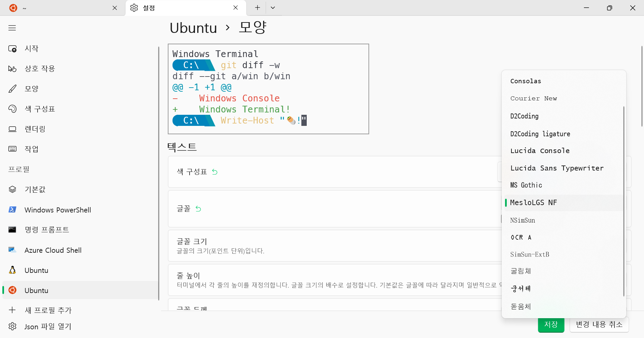This screenshot has width=644, height=338.
Task: Open the 시작 settings page
Action: tap(80, 49)
